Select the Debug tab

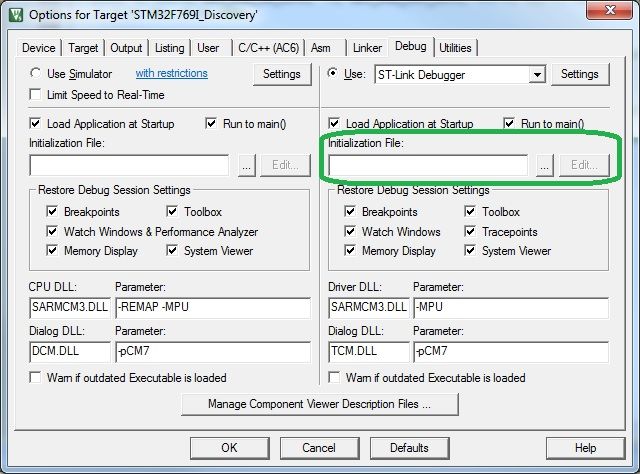coord(411,46)
